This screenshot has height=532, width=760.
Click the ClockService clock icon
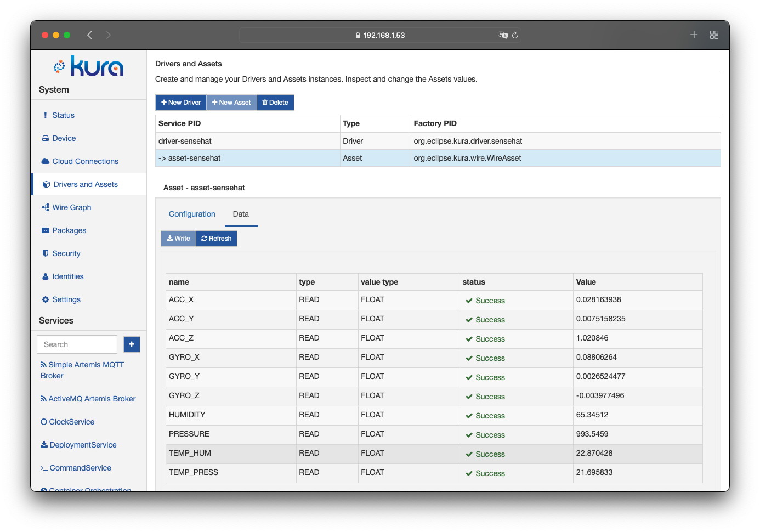tap(44, 422)
